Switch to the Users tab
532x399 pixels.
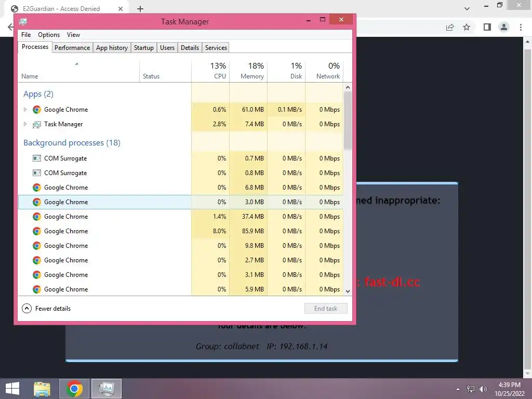coord(167,48)
